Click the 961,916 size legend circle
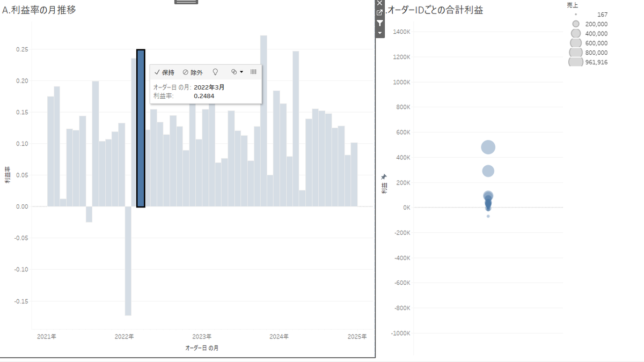The height and width of the screenshot is (362, 644). 576,62
